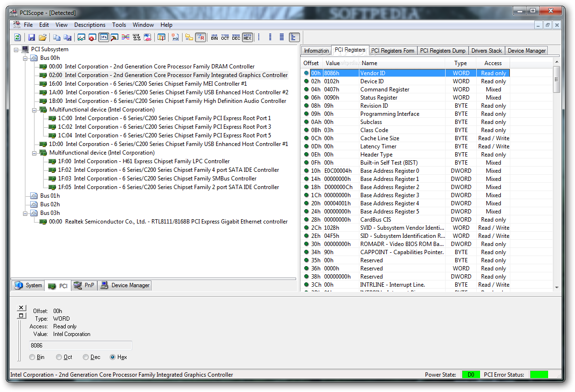Viewport: 575px width, 392px height.
Task: Click the Type column header
Action: point(460,63)
